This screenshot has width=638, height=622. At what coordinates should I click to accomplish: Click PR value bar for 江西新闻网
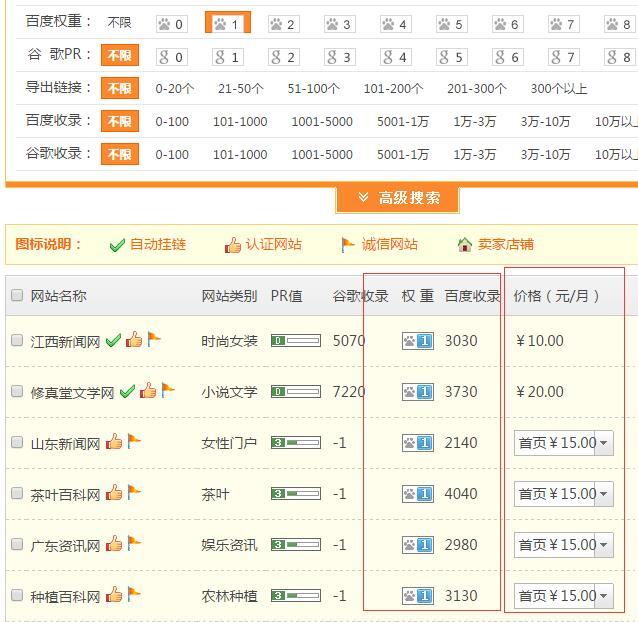(x=296, y=341)
